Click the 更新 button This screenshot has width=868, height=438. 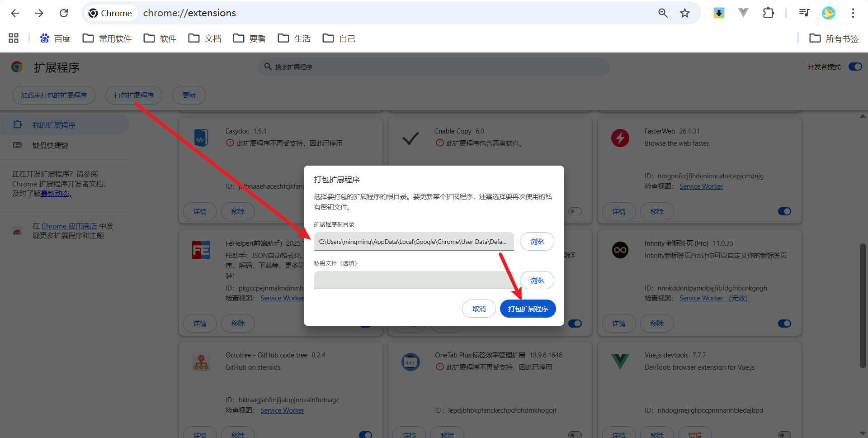click(189, 95)
